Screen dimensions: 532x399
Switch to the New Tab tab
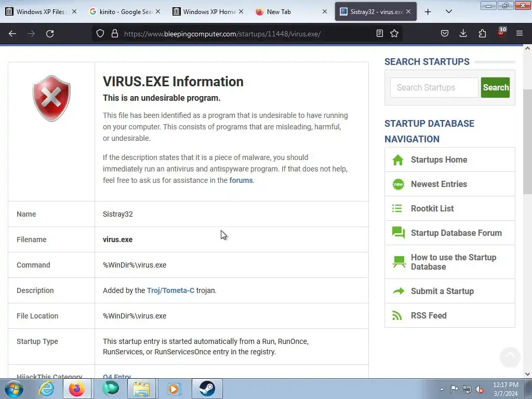[x=291, y=11]
